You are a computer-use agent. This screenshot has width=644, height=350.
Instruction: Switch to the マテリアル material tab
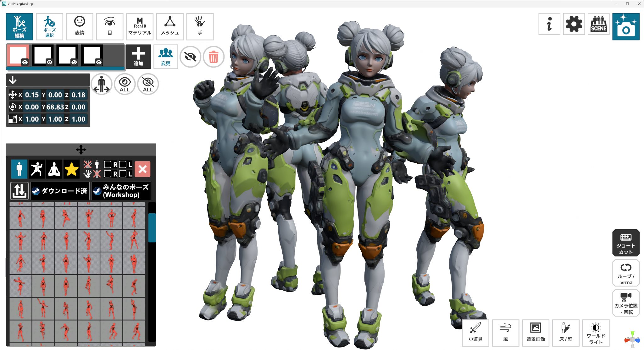[x=140, y=27]
